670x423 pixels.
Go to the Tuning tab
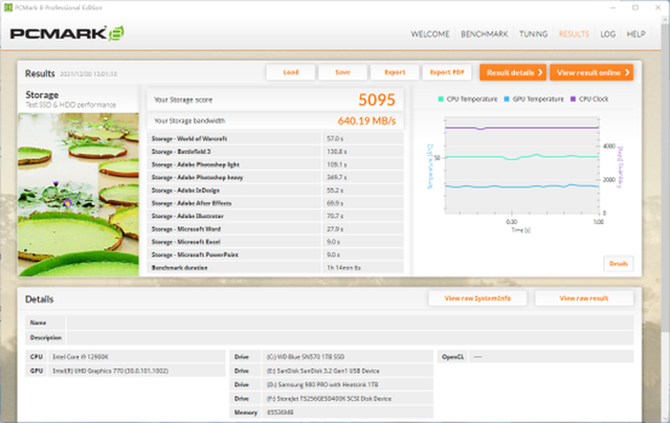pos(533,34)
